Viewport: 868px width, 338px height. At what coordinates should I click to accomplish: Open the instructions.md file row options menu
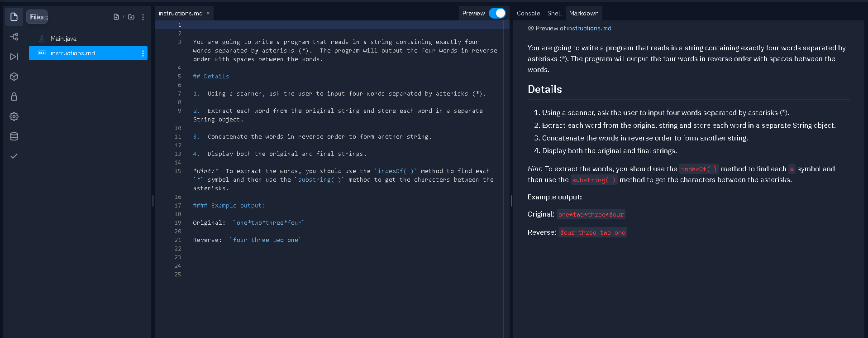143,53
